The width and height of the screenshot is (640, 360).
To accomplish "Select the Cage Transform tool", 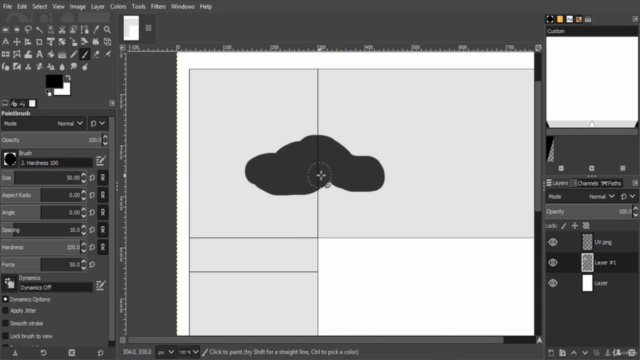I will tap(17, 54).
